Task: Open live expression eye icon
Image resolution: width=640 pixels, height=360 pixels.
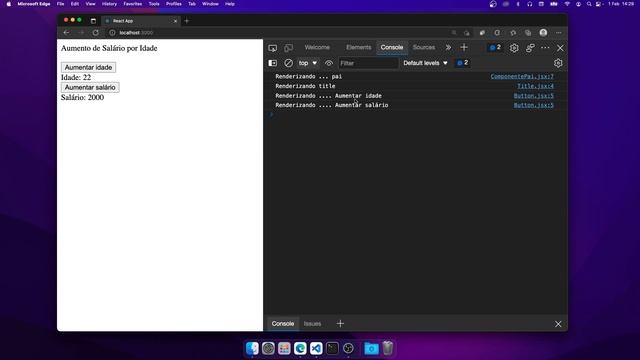Action: point(329,63)
